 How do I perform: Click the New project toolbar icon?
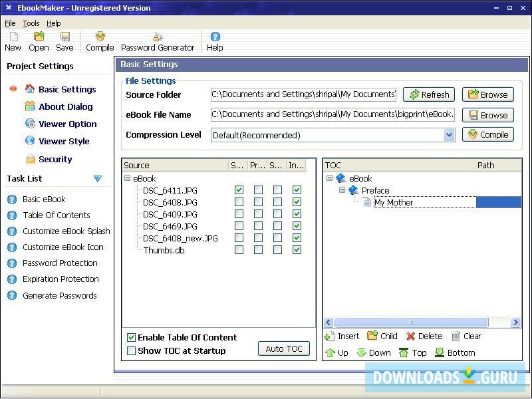13,42
